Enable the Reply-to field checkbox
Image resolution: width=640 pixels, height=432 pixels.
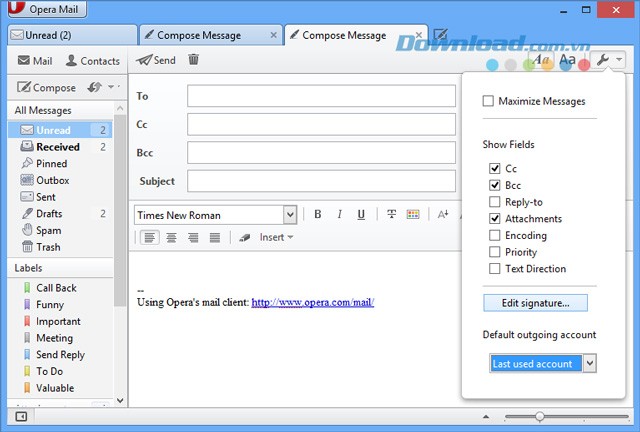click(495, 202)
